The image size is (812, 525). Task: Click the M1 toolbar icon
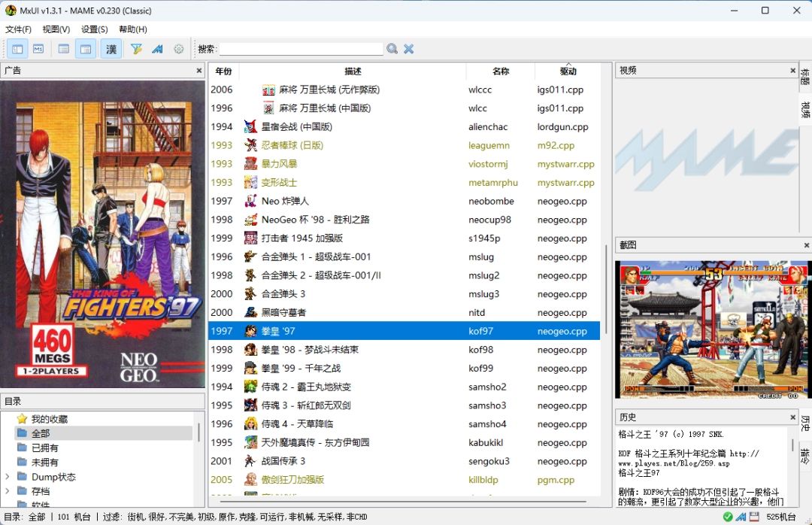39,48
